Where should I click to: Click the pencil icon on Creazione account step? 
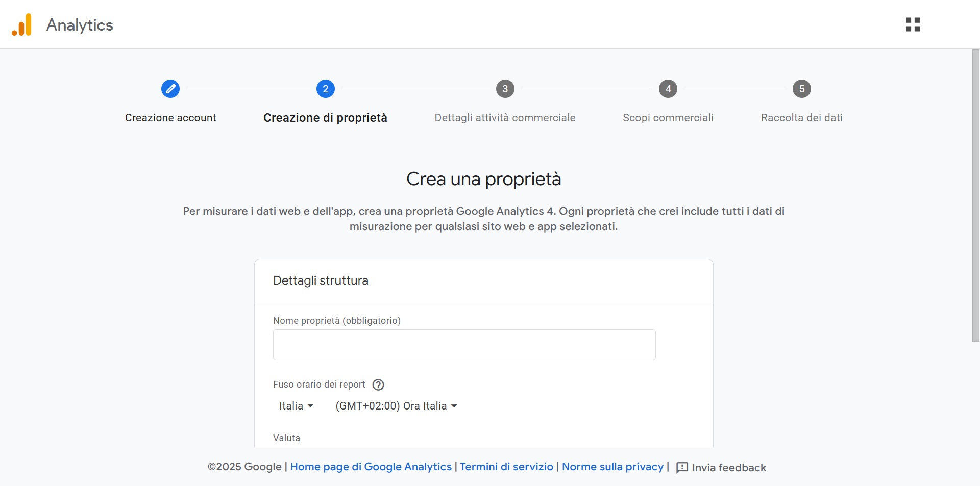(170, 88)
